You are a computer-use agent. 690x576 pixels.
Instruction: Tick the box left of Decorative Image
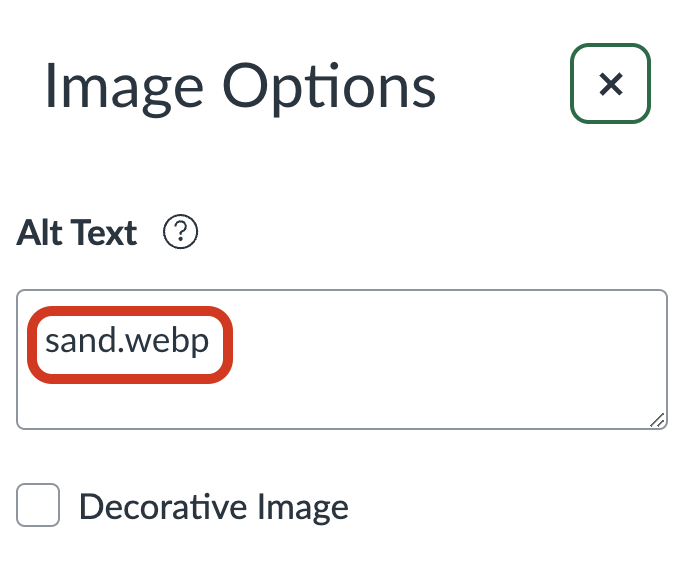pyautogui.click(x=38, y=506)
